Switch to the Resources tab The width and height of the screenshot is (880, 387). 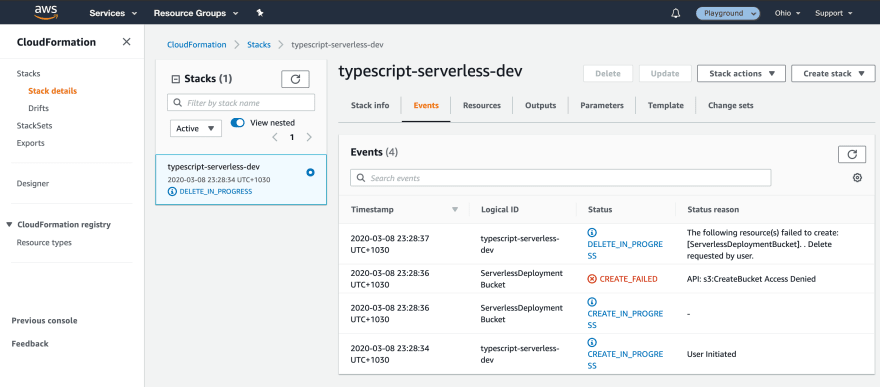482,105
